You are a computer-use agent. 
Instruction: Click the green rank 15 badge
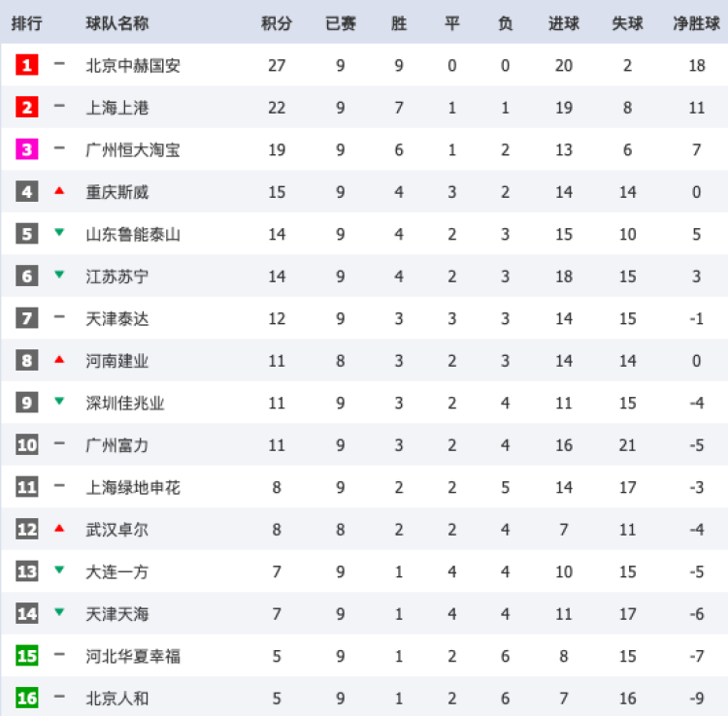coord(26,656)
